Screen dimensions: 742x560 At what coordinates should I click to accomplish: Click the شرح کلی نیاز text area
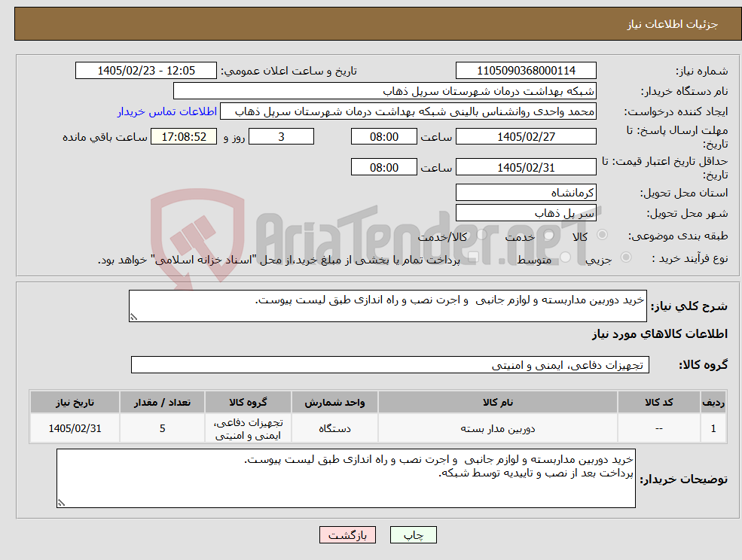[387, 306]
